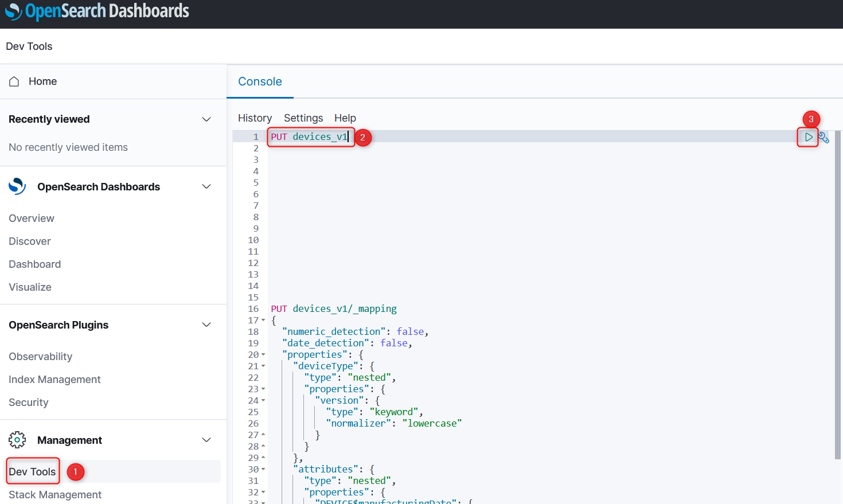
Task: Click the "date_detection": false line
Action: point(347,343)
